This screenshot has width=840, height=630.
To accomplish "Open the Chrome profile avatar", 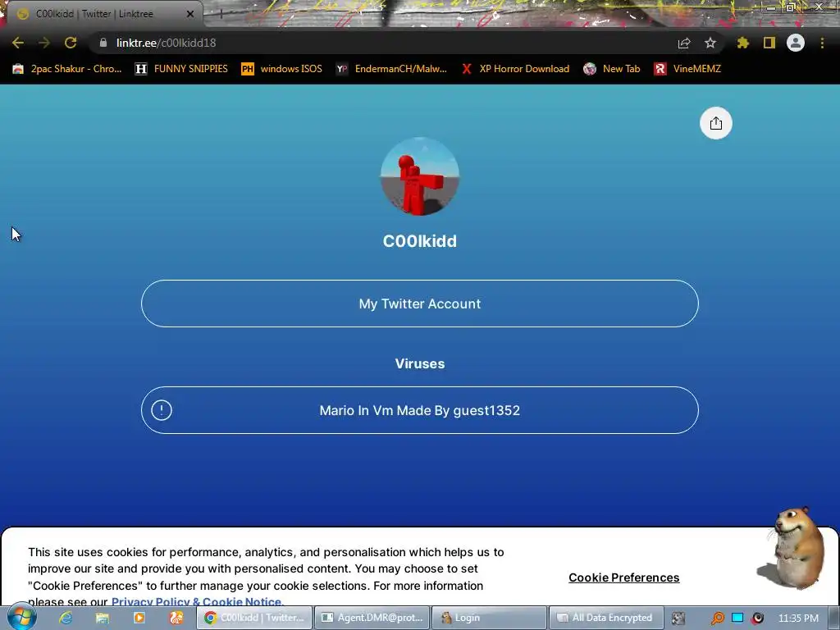I will pos(796,43).
